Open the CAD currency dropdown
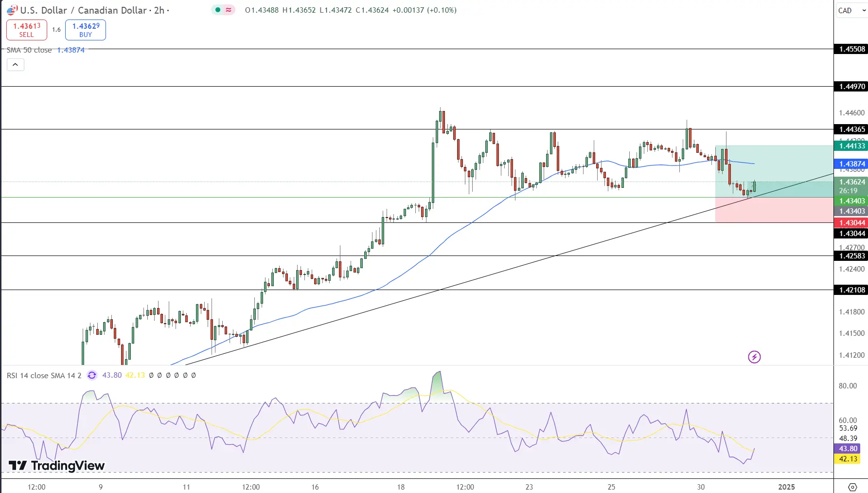This screenshot has height=493, width=868. click(851, 11)
